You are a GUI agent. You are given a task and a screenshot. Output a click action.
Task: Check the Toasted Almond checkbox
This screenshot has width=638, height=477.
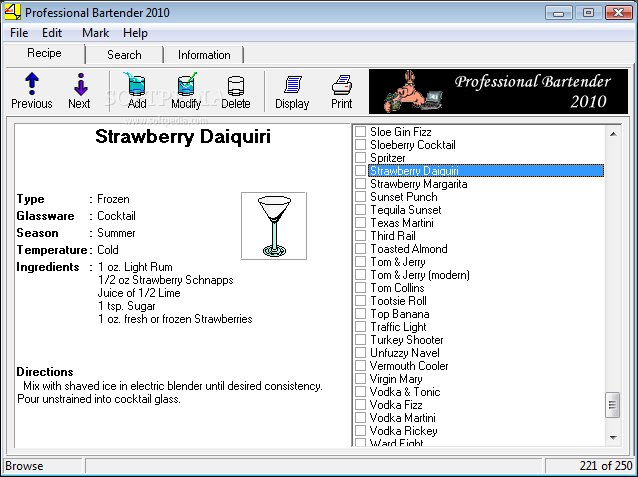tap(361, 249)
